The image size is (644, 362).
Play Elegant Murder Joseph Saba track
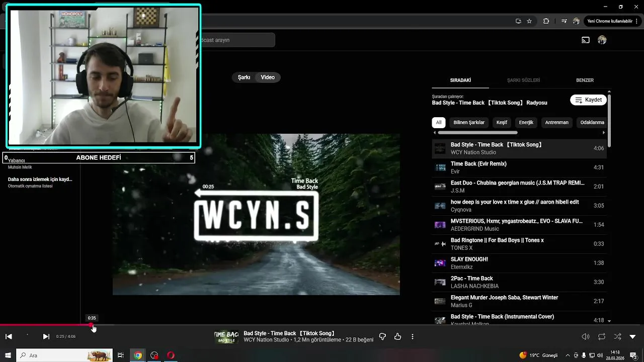519,301
